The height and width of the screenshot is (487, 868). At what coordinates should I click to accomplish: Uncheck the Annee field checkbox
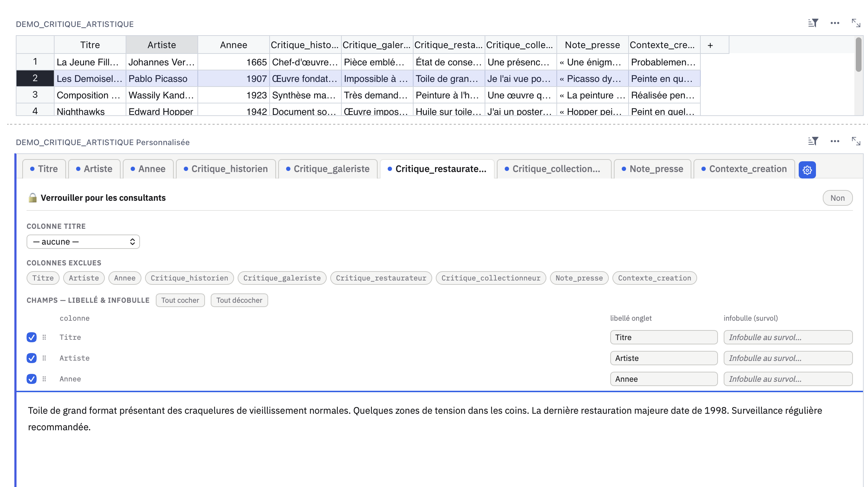tap(32, 379)
